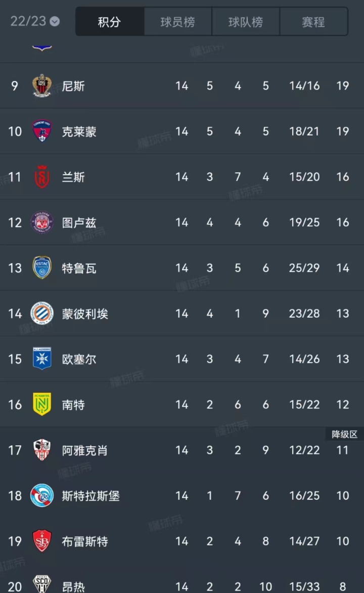Image resolution: width=364 pixels, height=593 pixels.
Task: Tap the Ajaccio (阿雅克肖) club crest
Action: coord(42,450)
